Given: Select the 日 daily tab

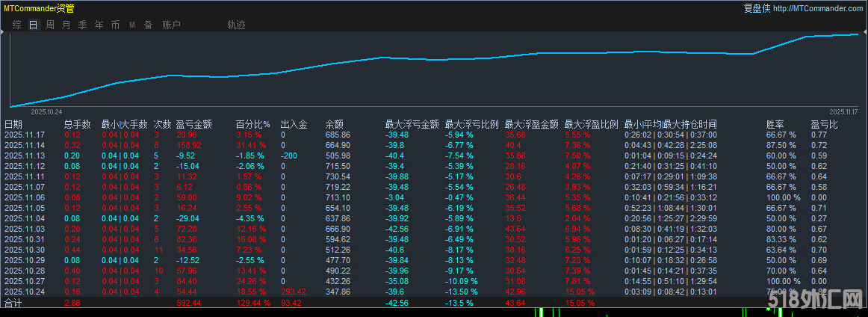Looking at the screenshot, I should (34, 25).
